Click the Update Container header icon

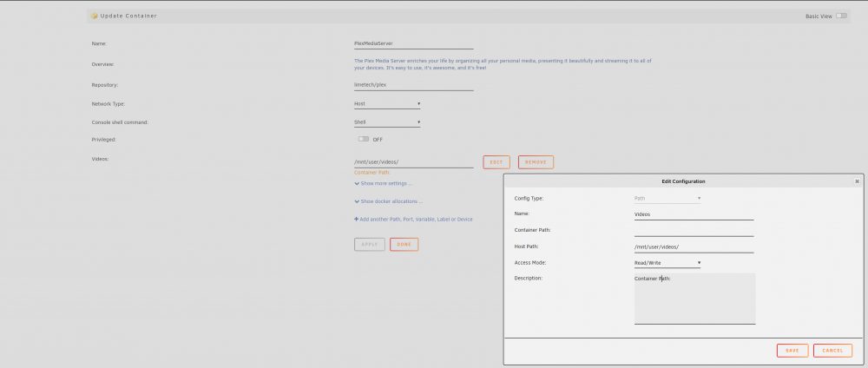(x=94, y=16)
